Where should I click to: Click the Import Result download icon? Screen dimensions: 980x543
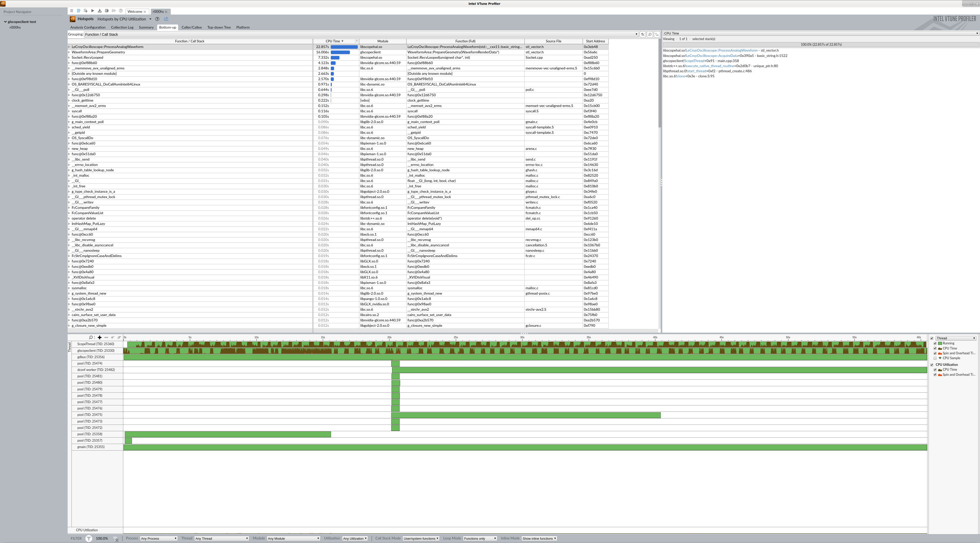(x=100, y=11)
